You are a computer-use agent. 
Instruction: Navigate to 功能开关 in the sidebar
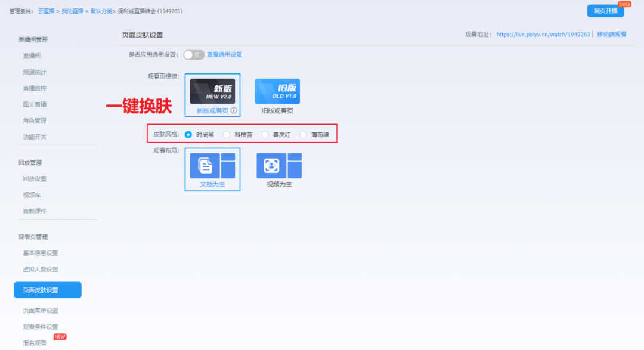point(35,137)
